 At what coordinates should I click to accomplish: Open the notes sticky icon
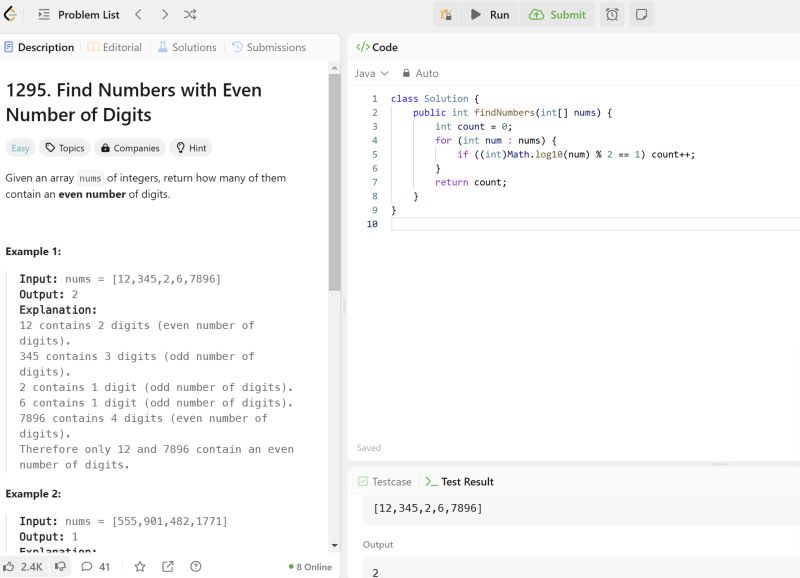pyautogui.click(x=641, y=15)
